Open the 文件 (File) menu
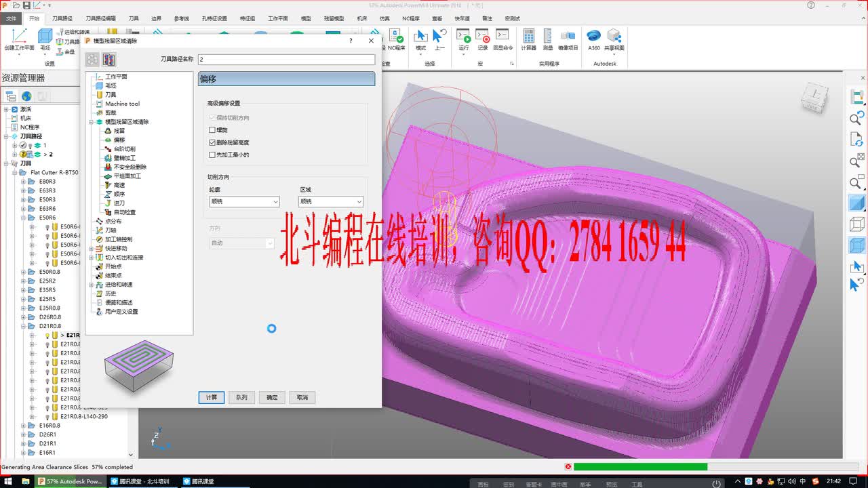 pos(11,18)
